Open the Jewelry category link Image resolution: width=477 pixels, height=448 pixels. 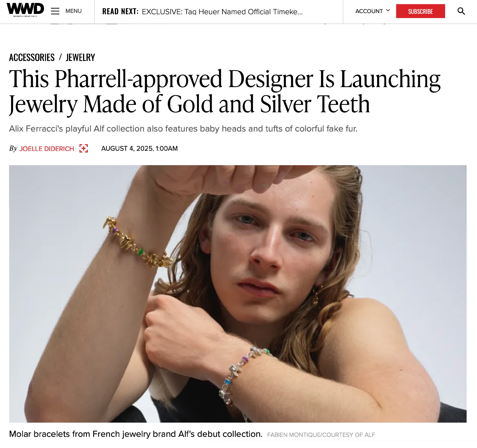click(80, 57)
